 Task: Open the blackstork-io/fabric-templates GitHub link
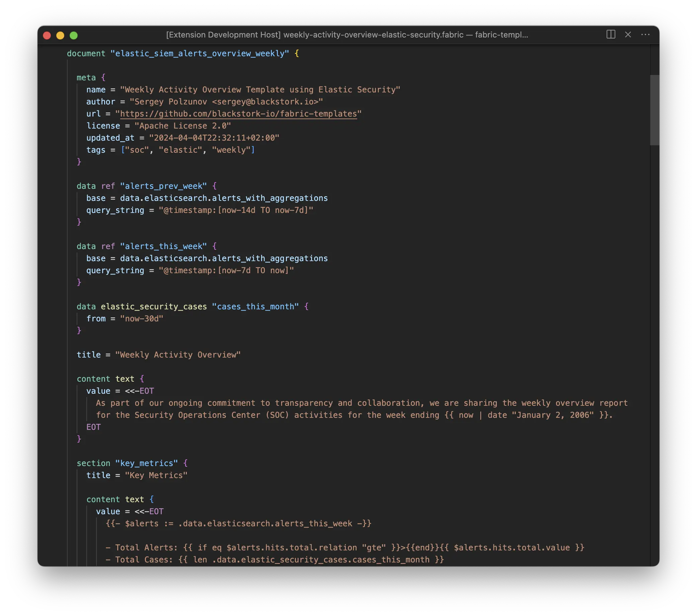pyautogui.click(x=239, y=114)
